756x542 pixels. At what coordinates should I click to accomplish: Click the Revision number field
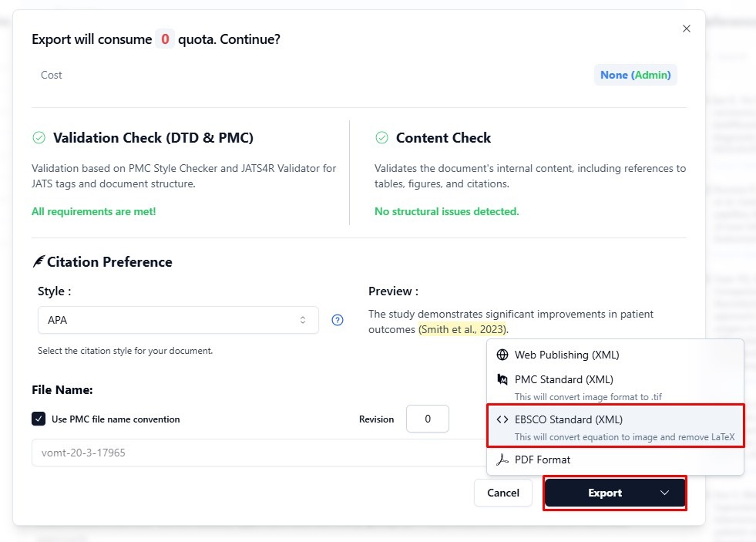point(427,419)
